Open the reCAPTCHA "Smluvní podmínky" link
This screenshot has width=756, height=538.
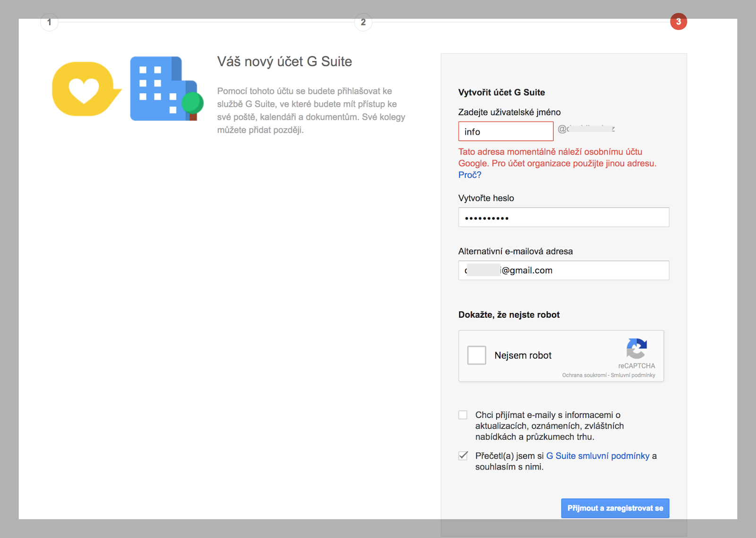click(633, 375)
